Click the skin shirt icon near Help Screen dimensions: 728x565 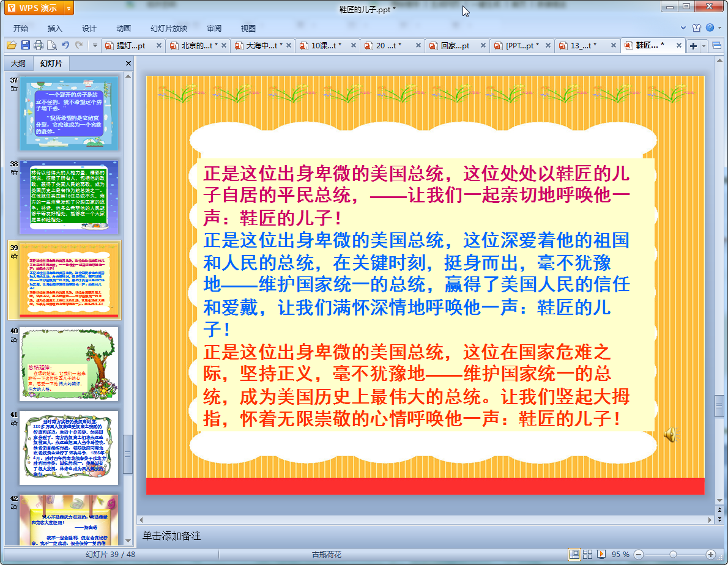point(696,28)
